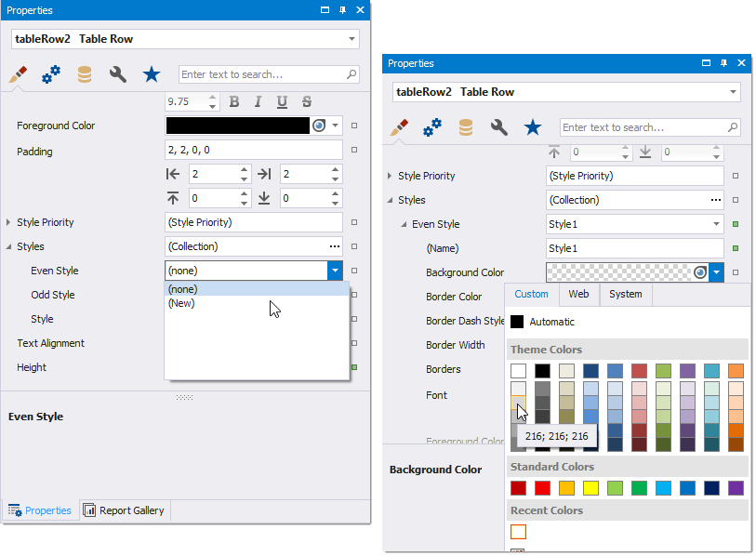The width and height of the screenshot is (756, 556).
Task: Toggle Italic font style
Action: tap(258, 101)
